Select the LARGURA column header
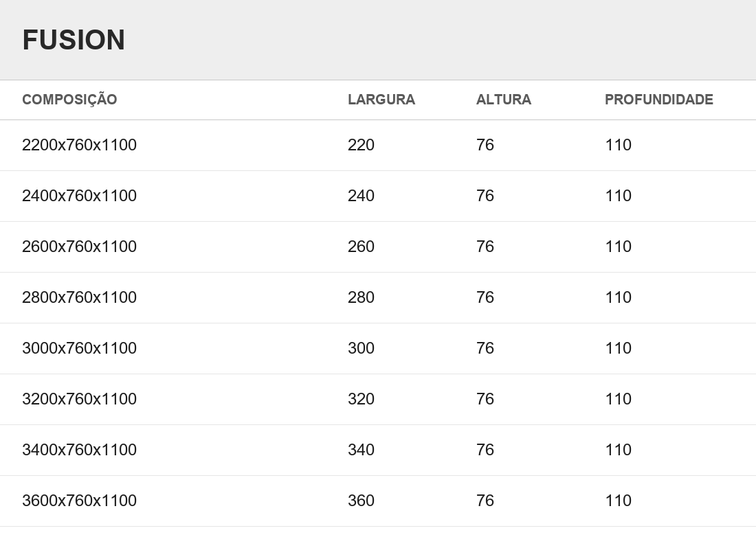Image resolution: width=756 pixels, height=548 pixels. 381,99
